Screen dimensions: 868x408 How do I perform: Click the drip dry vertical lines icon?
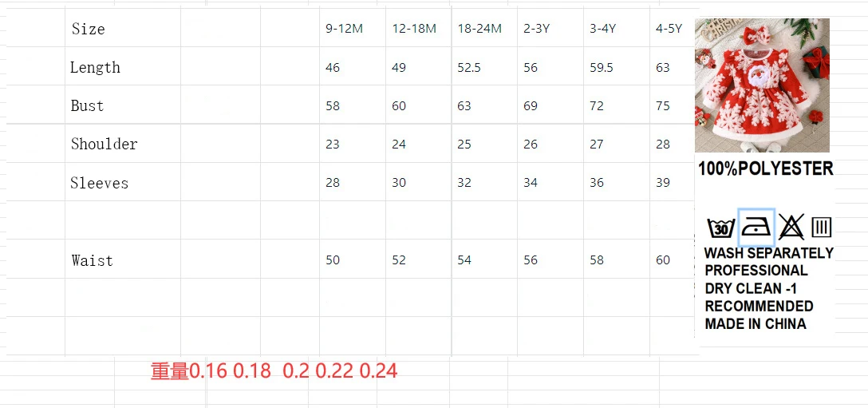[x=822, y=228]
